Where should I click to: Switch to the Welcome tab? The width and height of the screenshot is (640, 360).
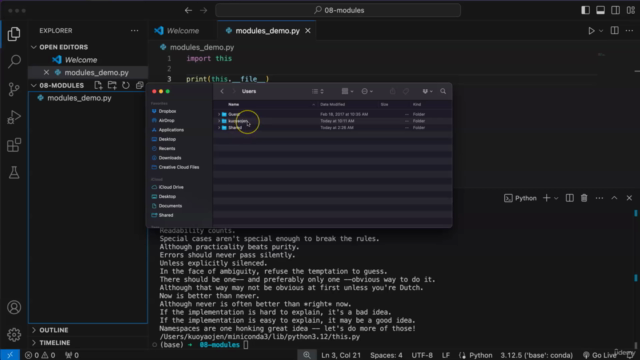(x=183, y=31)
